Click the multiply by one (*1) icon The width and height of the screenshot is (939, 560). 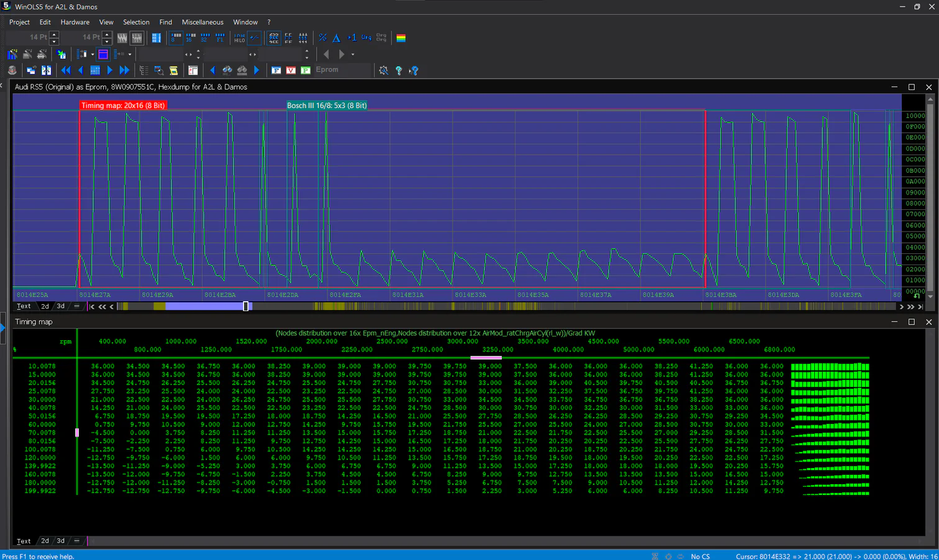[352, 38]
